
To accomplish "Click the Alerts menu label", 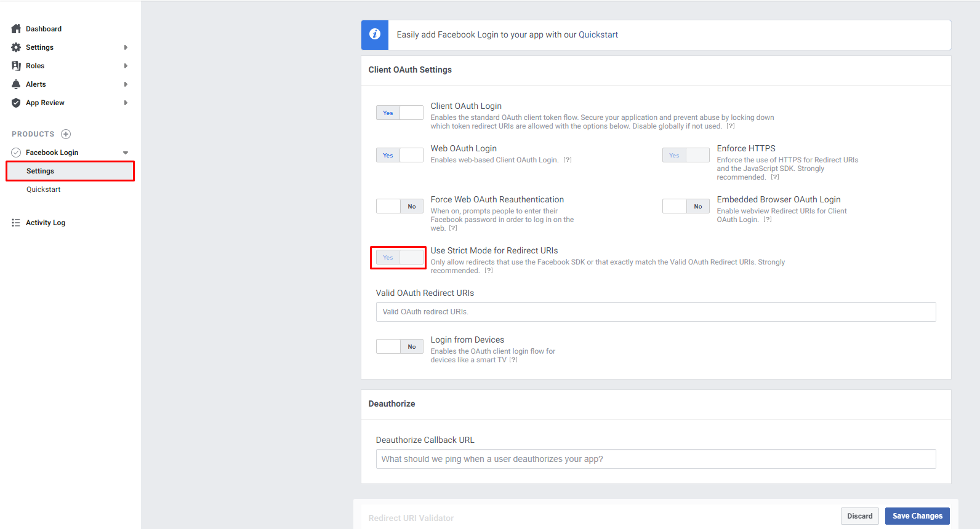I will (x=36, y=84).
